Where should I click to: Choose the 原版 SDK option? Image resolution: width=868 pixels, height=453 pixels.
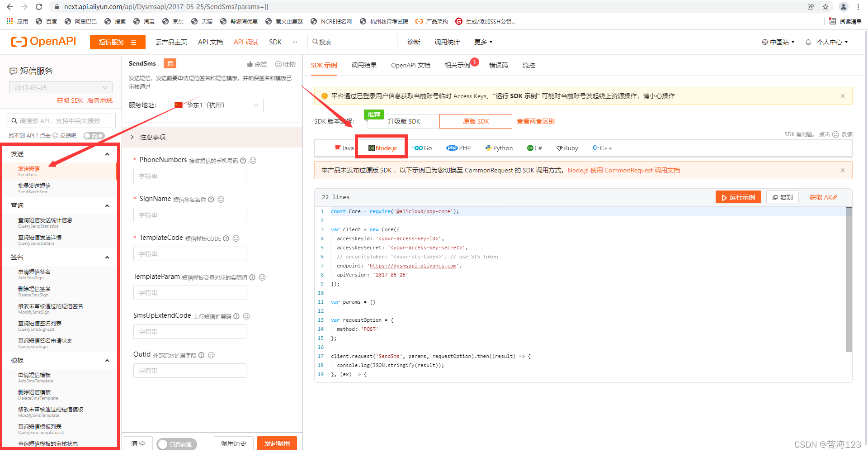476,121
